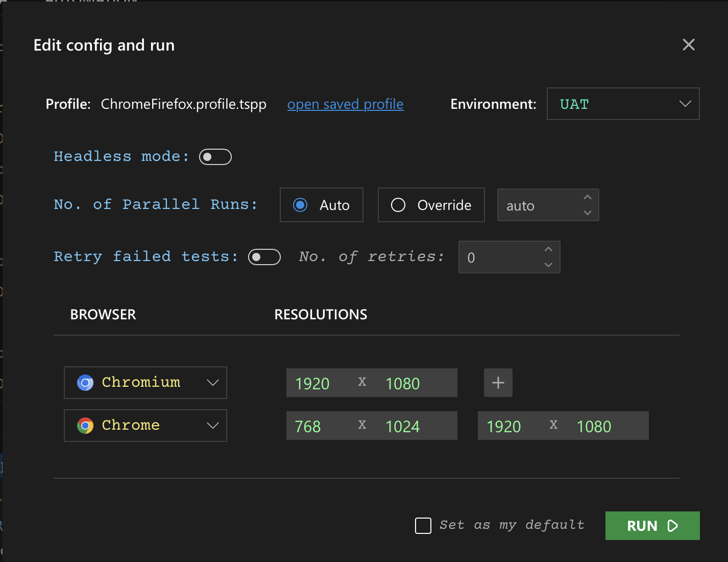Enable Headless mode toggle
This screenshot has width=728, height=562.
pos(215,157)
